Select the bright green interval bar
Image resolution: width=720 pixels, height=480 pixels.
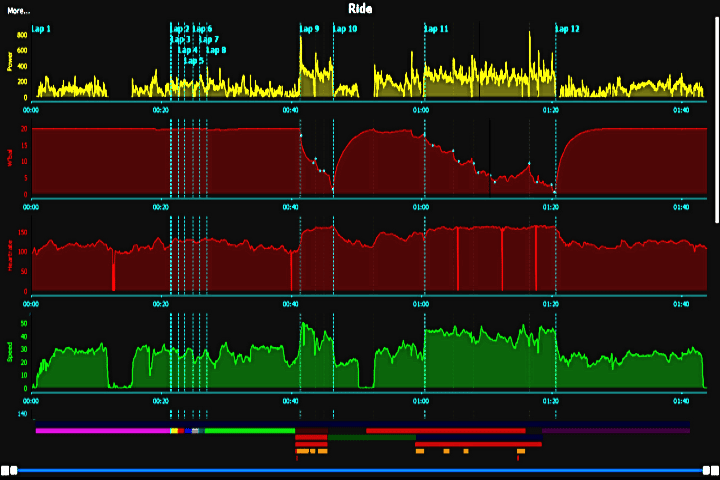coord(250,431)
